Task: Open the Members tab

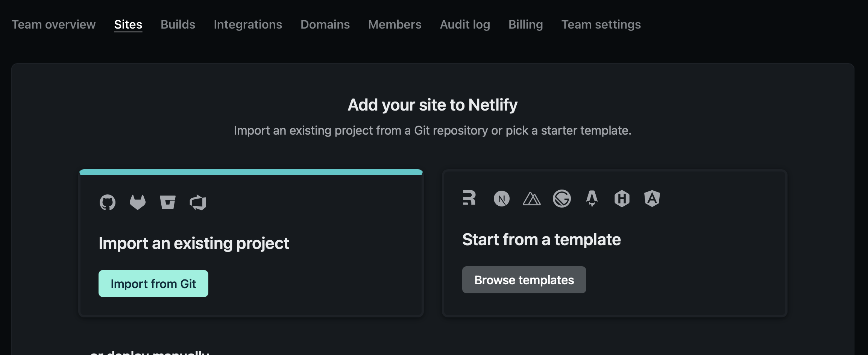Action: coord(395,24)
